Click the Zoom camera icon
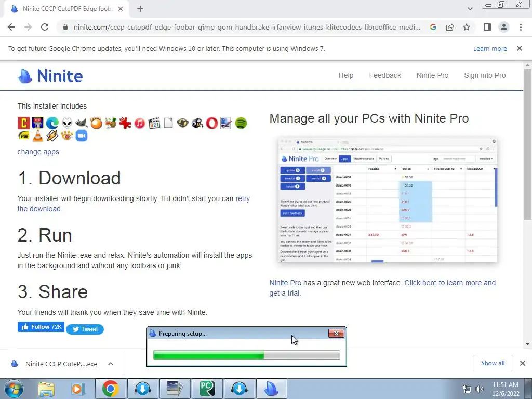532x399 pixels. [x=82, y=136]
